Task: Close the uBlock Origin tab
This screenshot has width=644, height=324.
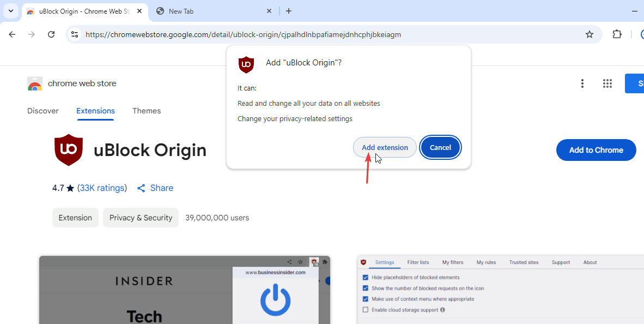Action: pos(139,11)
